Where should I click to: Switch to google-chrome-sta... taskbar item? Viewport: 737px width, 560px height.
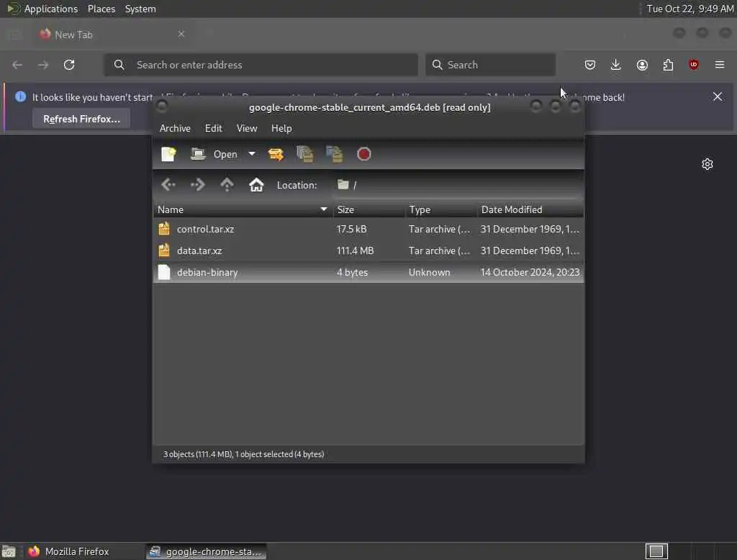206,551
